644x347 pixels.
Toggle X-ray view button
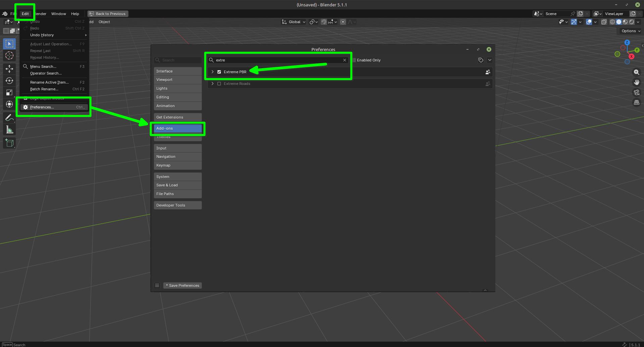tap(604, 22)
